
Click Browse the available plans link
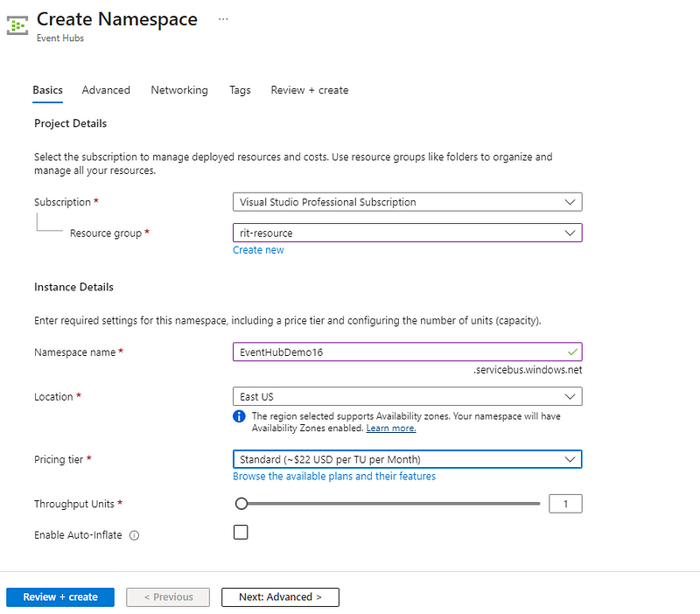tap(334, 477)
